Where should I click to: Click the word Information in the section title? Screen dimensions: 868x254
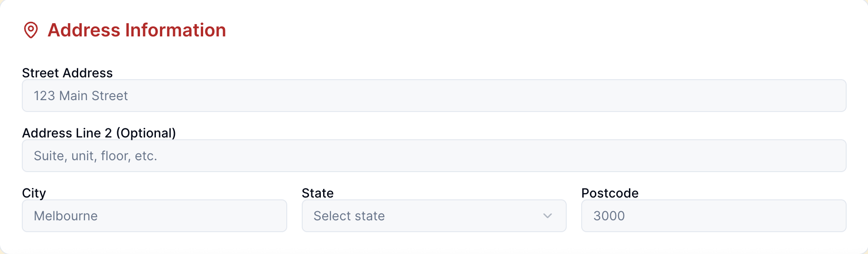(x=175, y=30)
